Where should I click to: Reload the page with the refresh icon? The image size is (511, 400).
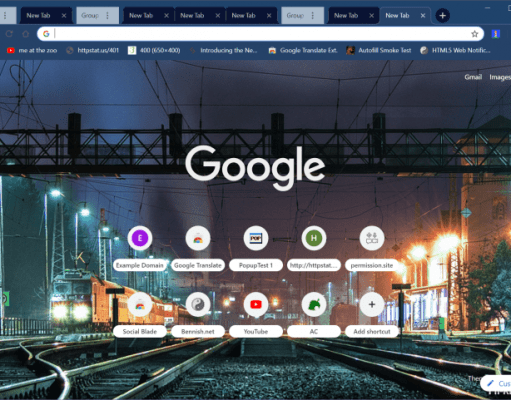click(9, 34)
